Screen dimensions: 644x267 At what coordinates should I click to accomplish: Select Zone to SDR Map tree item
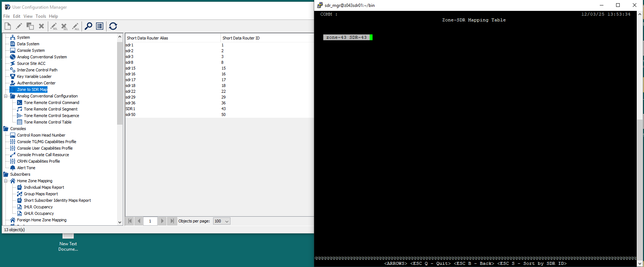[32, 89]
